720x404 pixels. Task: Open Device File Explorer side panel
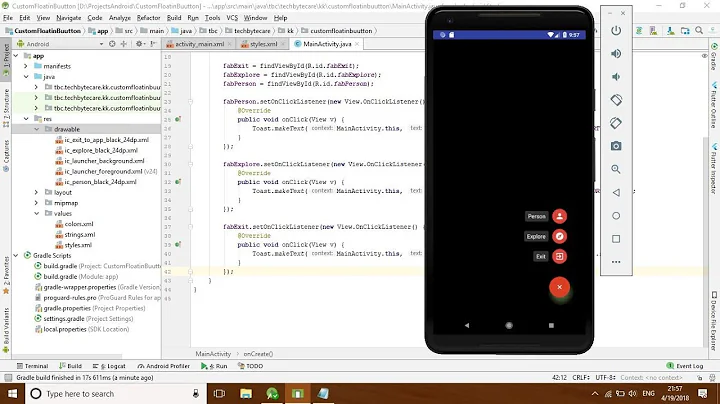[714, 321]
